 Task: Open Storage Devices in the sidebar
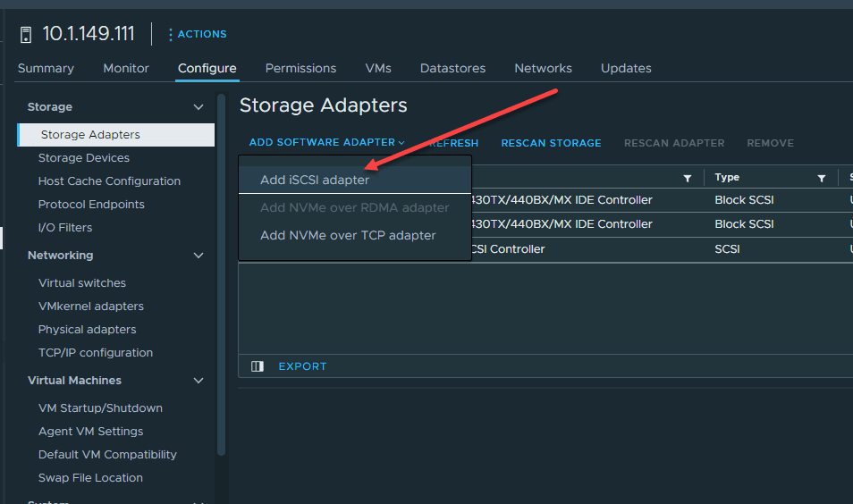coord(84,158)
